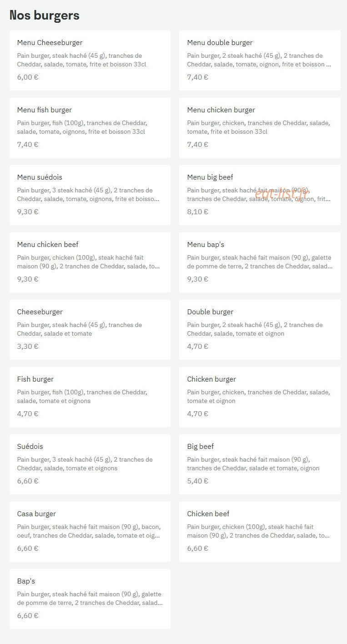Select the Menu bap's card

[260, 262]
